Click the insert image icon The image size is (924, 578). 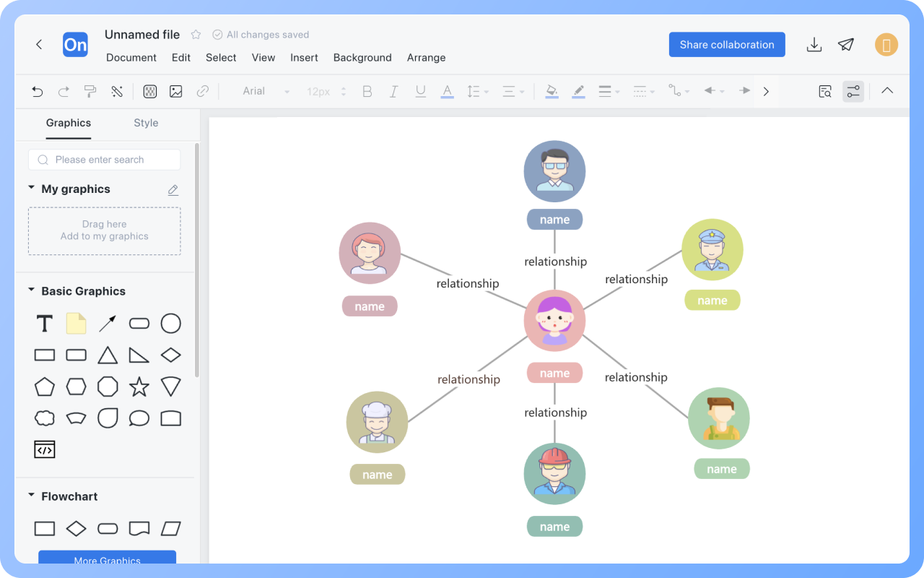(175, 91)
